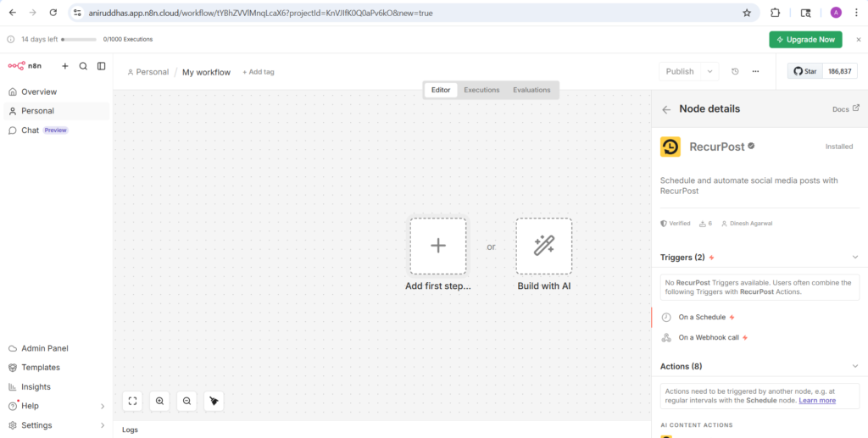Open the workflow three-dot options menu

pyautogui.click(x=755, y=71)
